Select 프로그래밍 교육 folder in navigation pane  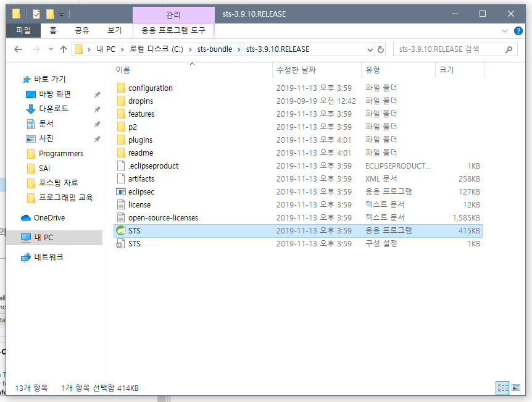coord(65,198)
